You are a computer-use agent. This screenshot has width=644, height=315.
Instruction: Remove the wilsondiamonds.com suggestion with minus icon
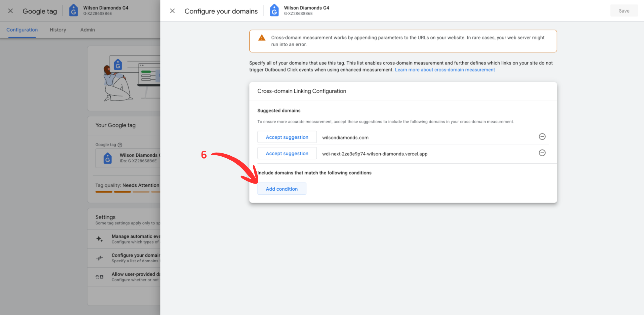542,137
